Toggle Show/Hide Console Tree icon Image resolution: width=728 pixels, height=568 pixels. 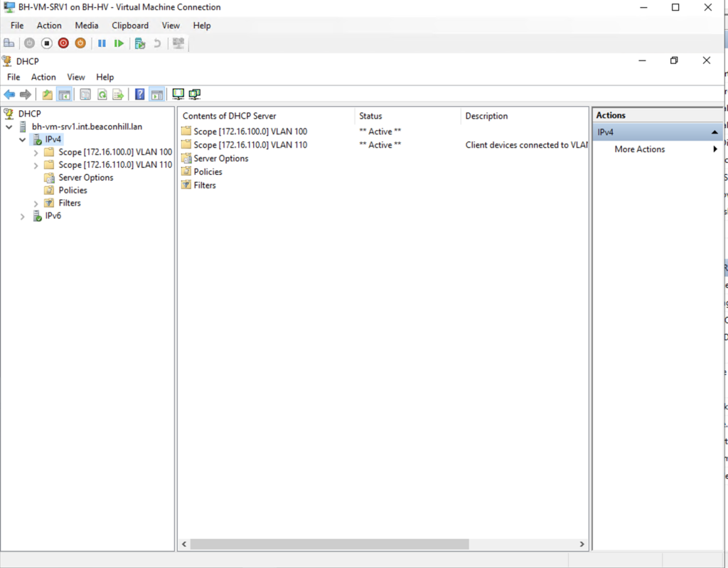coord(64,95)
